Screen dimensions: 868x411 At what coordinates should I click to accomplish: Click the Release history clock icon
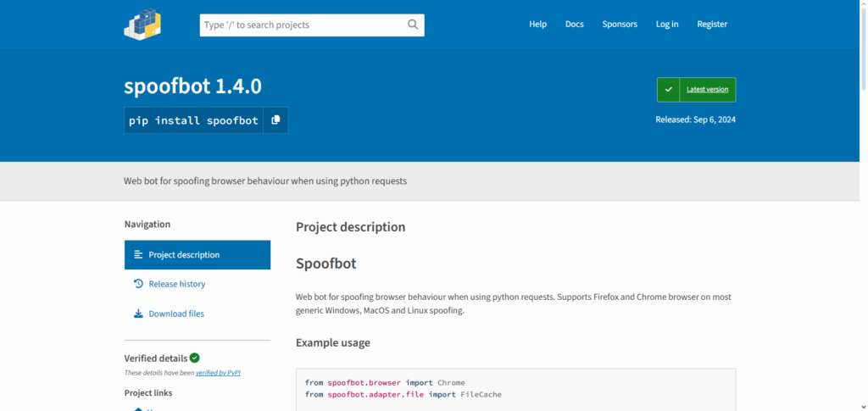[x=138, y=284]
